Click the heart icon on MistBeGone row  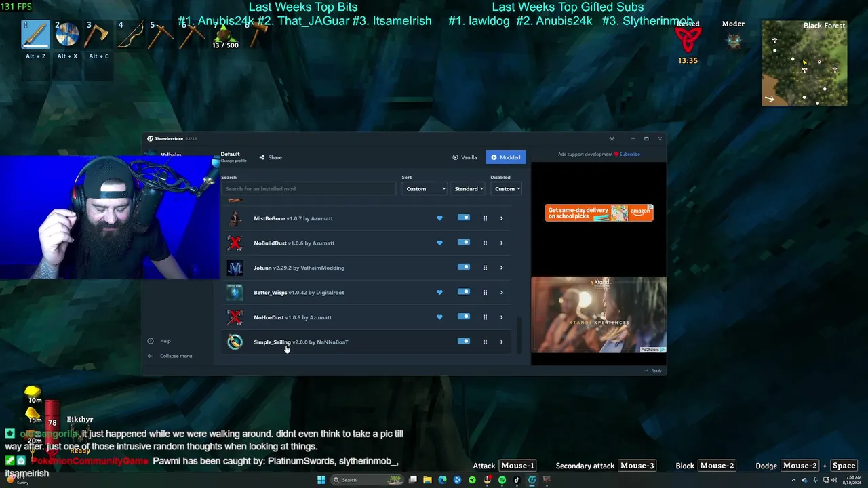[x=439, y=218]
